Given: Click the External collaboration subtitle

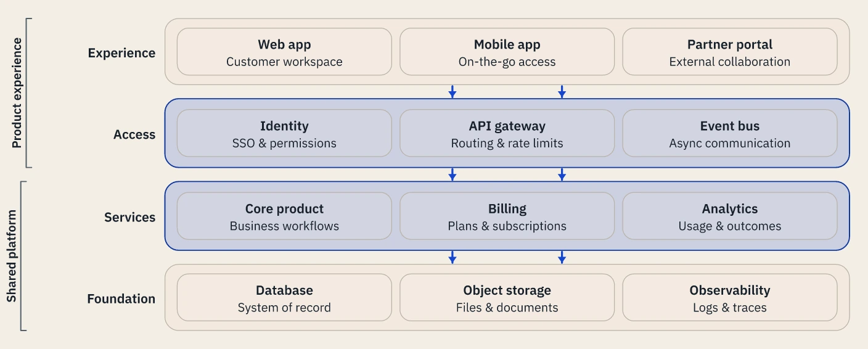Looking at the screenshot, I should click(x=730, y=62).
